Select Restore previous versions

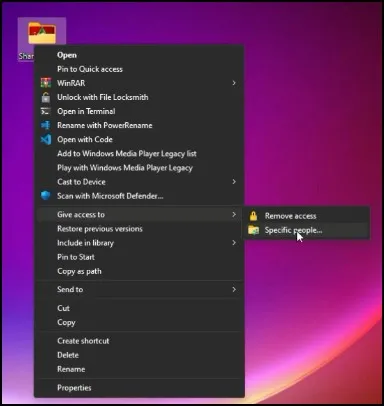[100, 229]
